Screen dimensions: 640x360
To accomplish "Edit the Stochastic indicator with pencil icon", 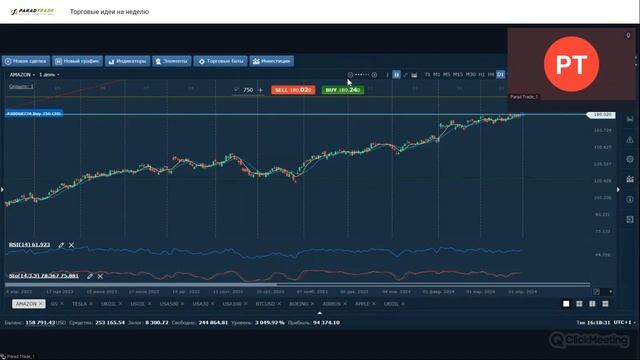I will [x=90, y=276].
